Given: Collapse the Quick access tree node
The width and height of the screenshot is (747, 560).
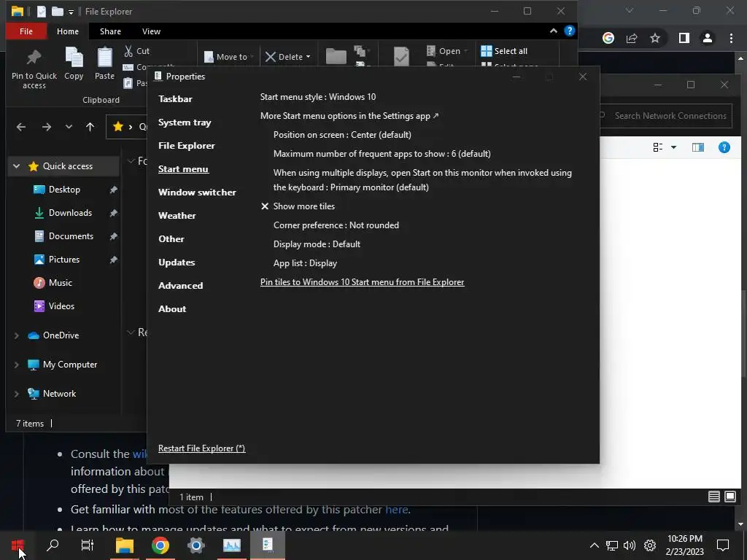Looking at the screenshot, I should click(x=17, y=166).
